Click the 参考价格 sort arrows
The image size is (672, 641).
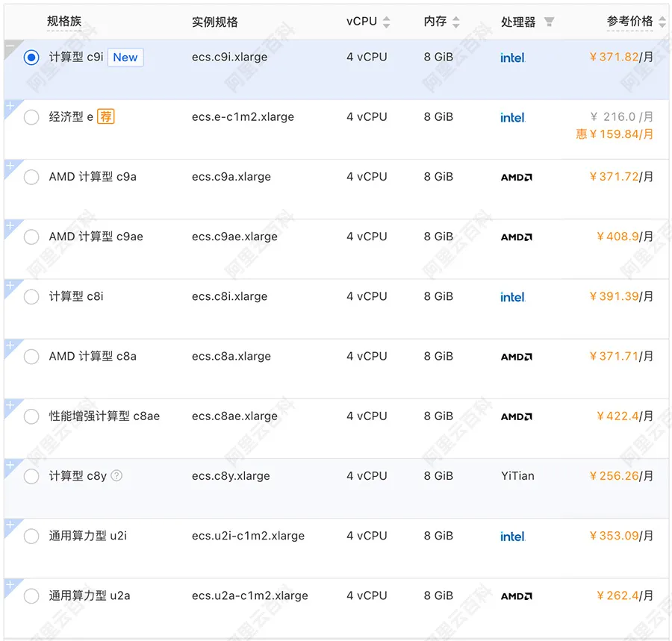pos(662,22)
